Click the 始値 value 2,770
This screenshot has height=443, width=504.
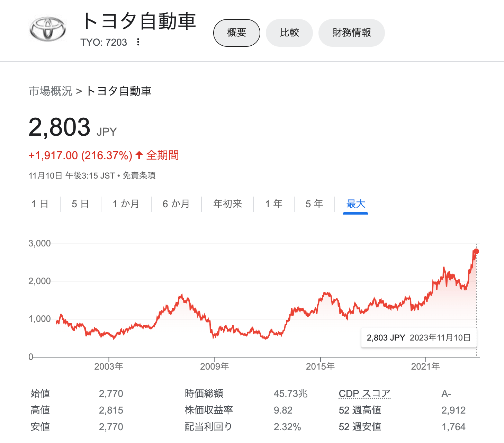(x=111, y=394)
